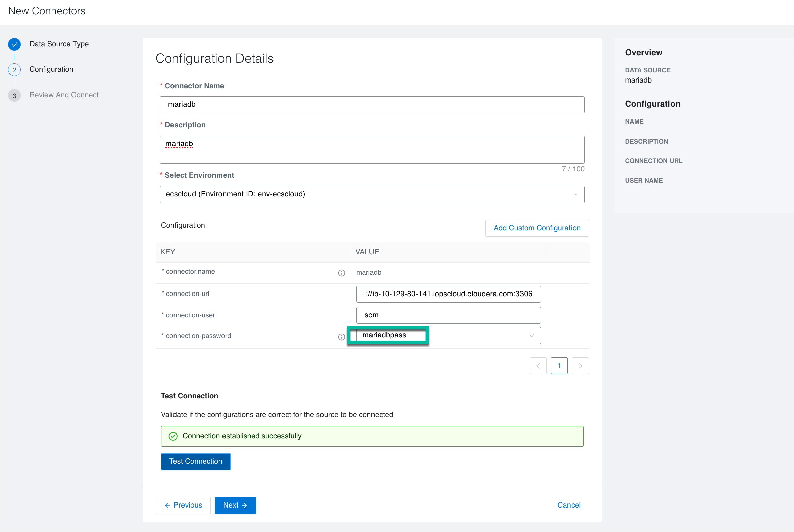794x532 pixels.
Task: Click into the Description text area
Action: [372, 150]
